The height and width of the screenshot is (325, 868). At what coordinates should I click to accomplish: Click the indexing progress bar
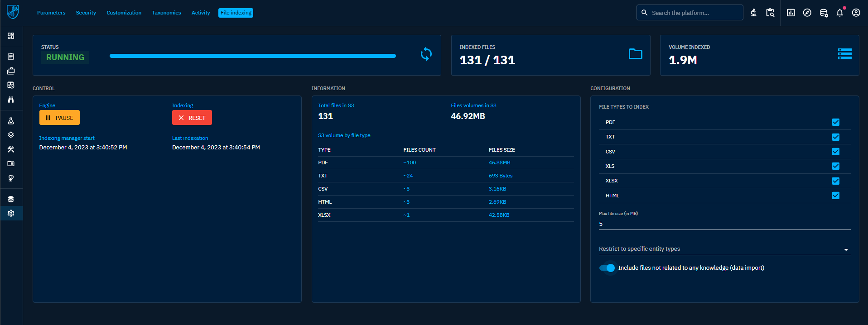coord(252,56)
